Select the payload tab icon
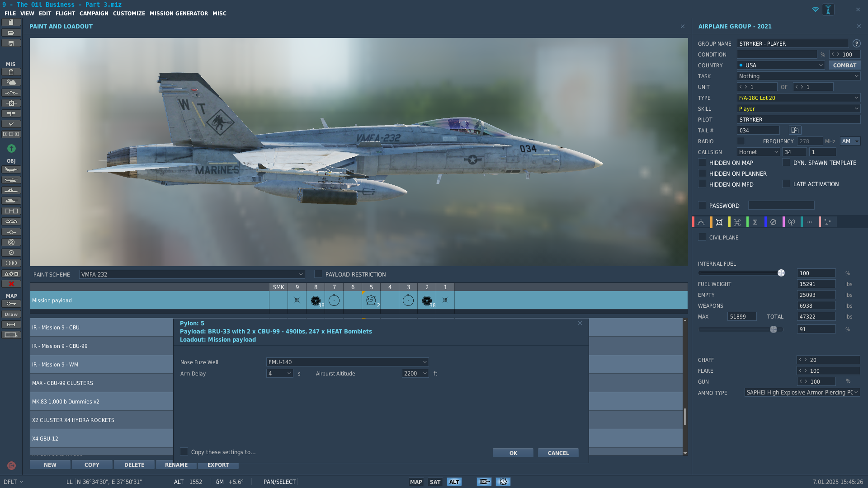 pos(719,222)
